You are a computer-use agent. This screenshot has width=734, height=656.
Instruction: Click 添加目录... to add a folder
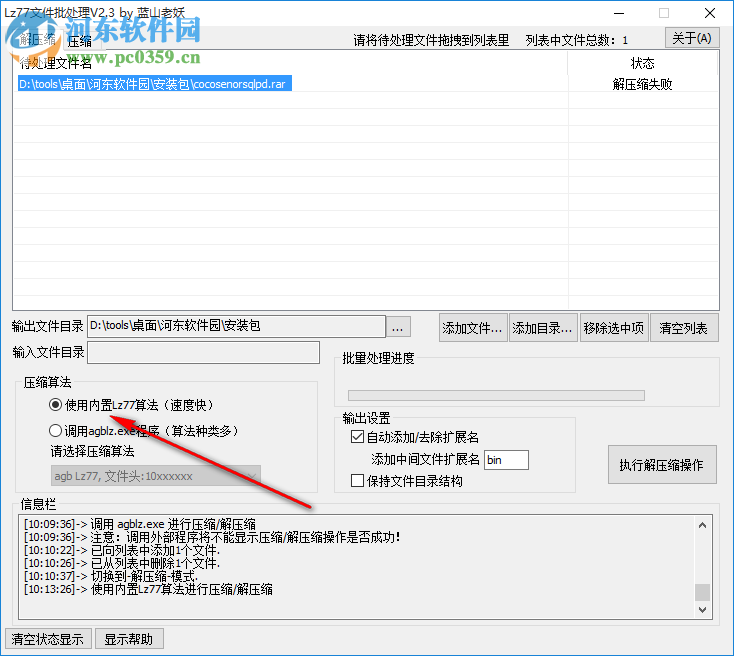pyautogui.click(x=543, y=328)
